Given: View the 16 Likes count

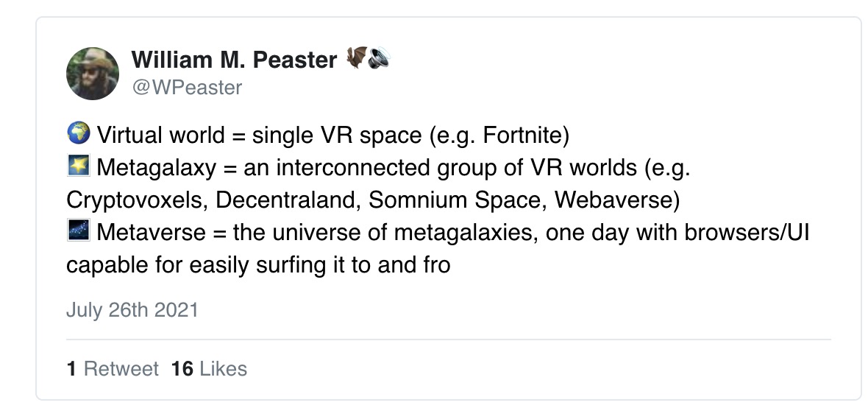Looking at the screenshot, I should tap(209, 369).
